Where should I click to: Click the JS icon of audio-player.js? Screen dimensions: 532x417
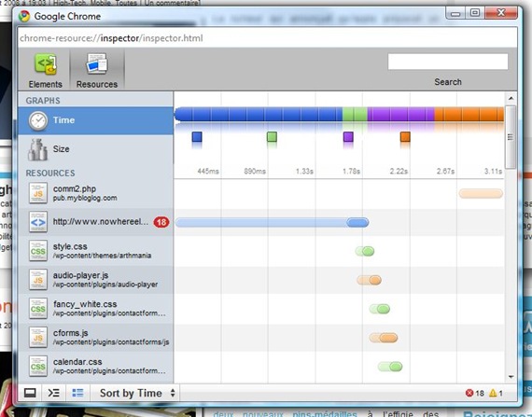pos(37,280)
